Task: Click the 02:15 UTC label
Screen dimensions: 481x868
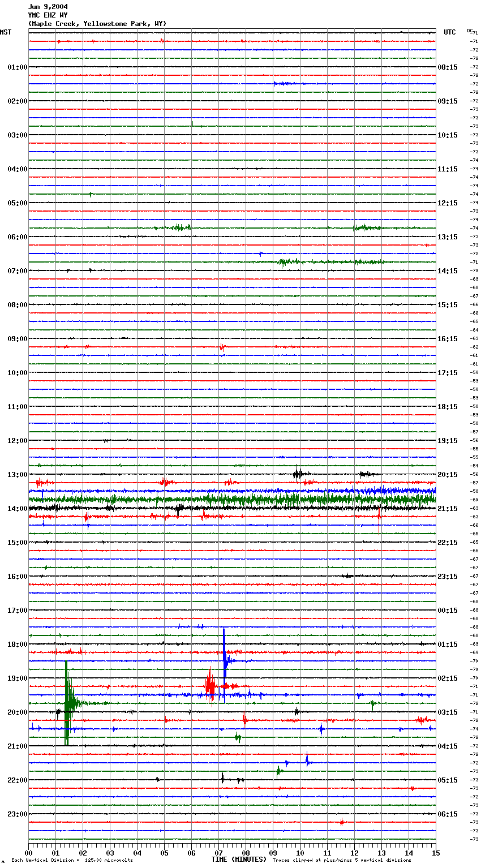Action: point(448,678)
